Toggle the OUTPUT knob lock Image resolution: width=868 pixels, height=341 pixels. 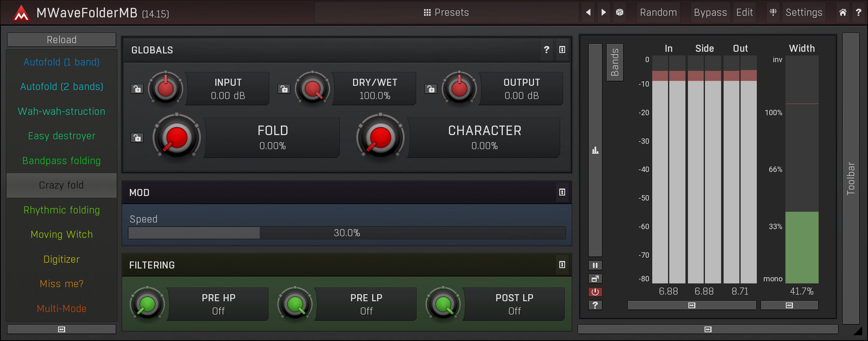click(431, 89)
